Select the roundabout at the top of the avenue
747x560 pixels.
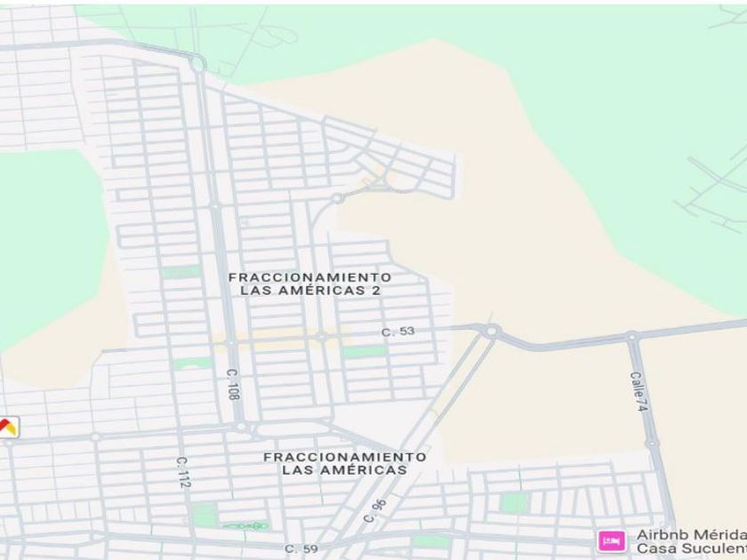198,63
